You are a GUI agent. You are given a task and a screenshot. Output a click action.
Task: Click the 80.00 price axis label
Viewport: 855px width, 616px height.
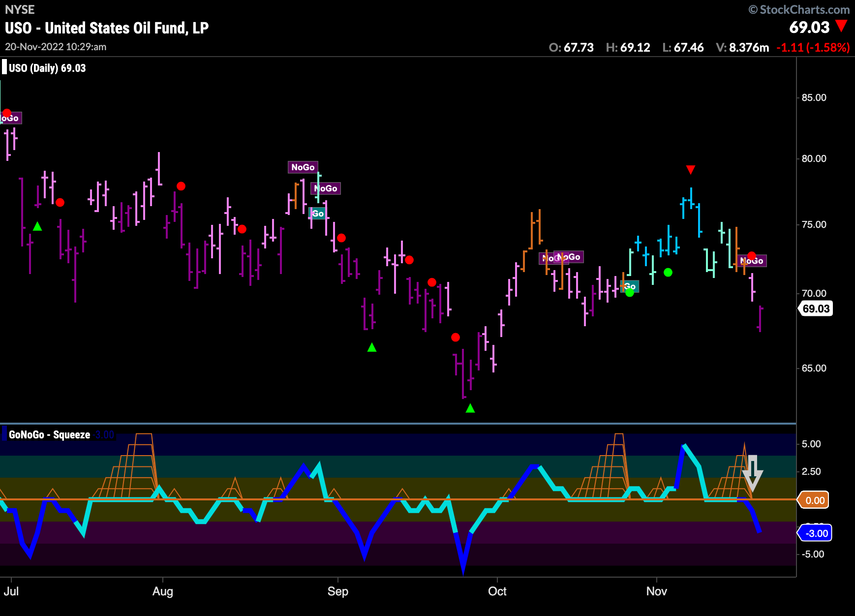click(814, 158)
